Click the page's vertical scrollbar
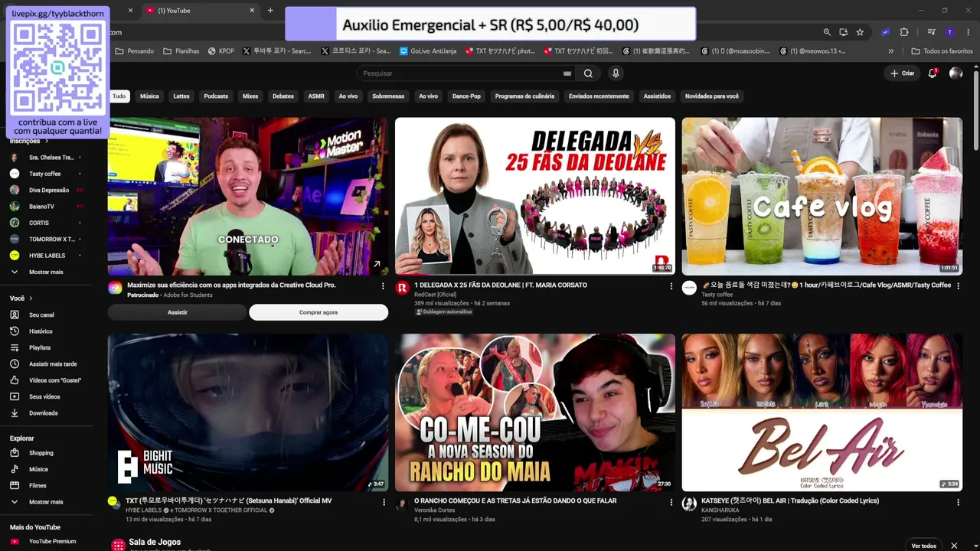 point(975,111)
